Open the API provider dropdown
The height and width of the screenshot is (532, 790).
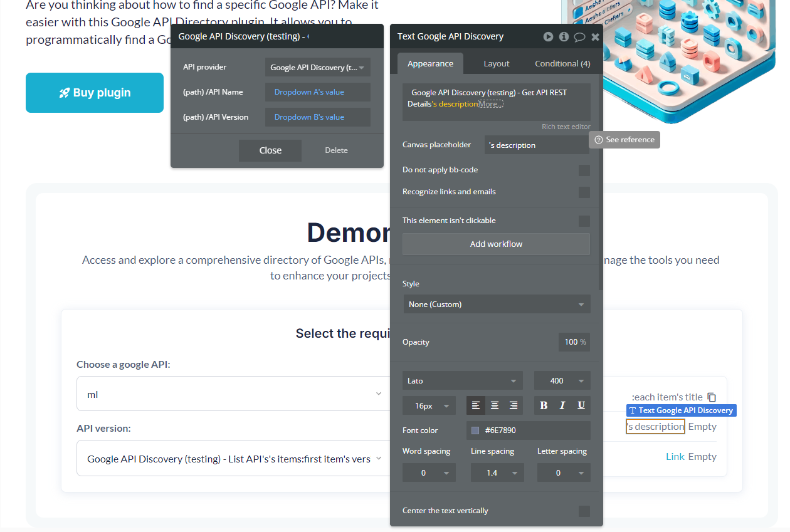318,67
